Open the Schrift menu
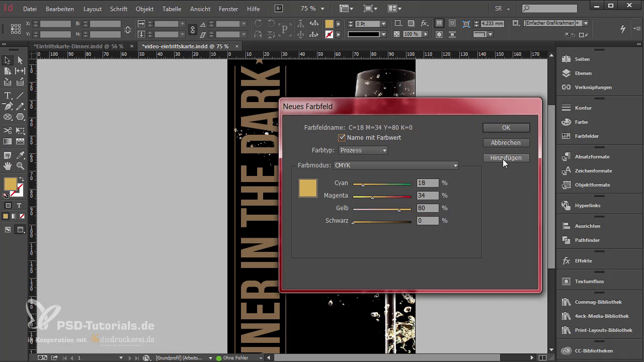 (119, 9)
